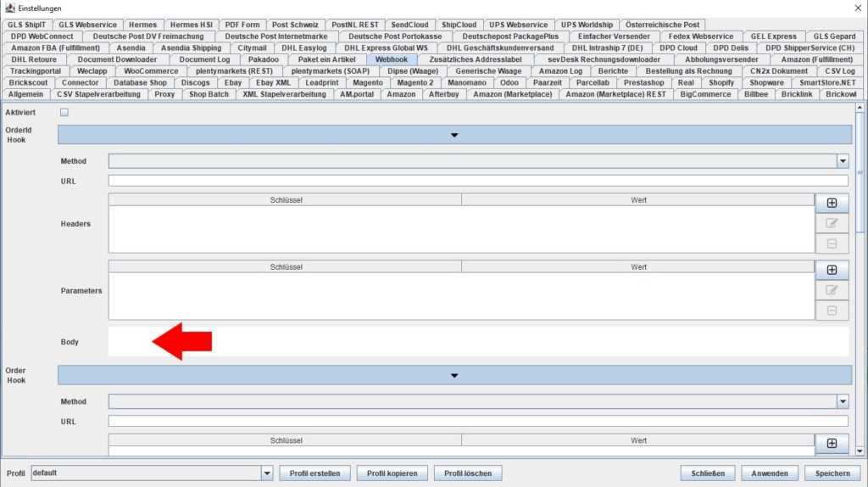Click the Profil erstellen button
The width and height of the screenshot is (868, 487).
click(315, 473)
